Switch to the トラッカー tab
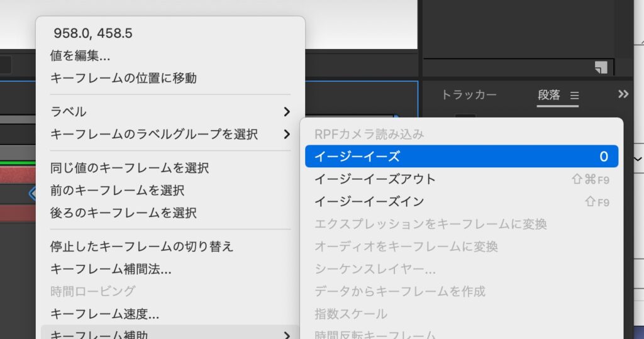The image size is (644, 339). tap(469, 95)
